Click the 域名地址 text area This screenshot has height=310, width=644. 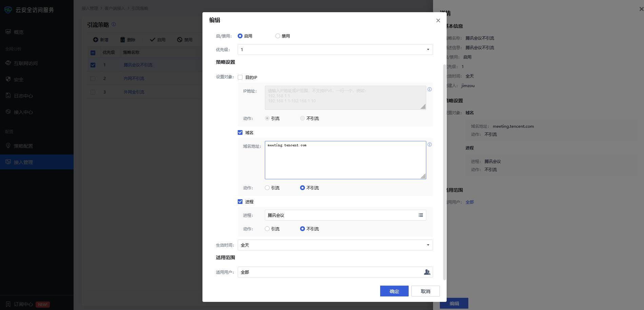click(x=345, y=160)
